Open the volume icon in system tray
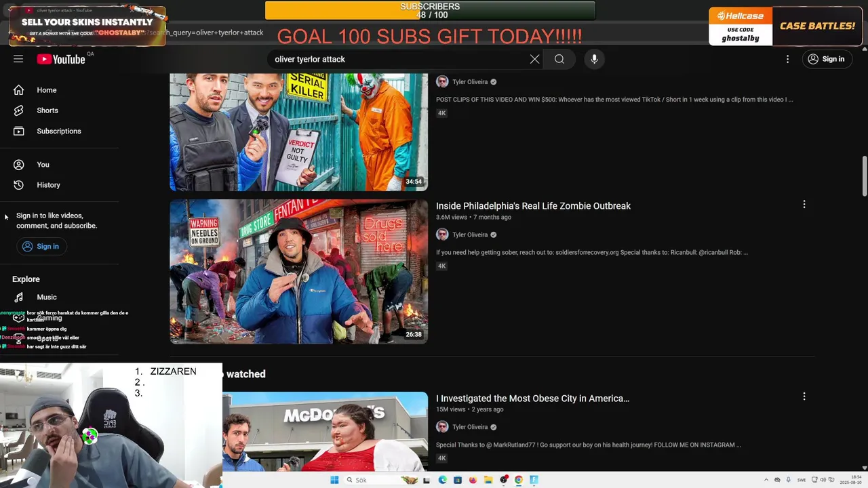The width and height of the screenshot is (868, 488). pos(823,480)
